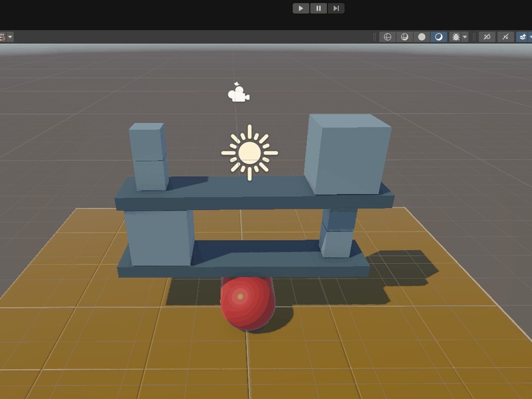Toggle the crossed-out icon right of 2D button
The width and height of the screenshot is (532, 399).
click(505, 37)
